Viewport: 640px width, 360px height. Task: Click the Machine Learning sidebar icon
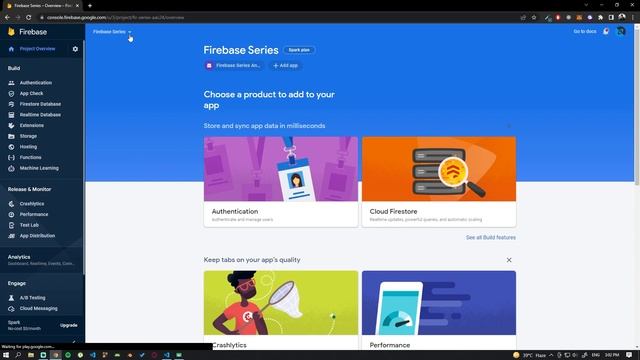[x=11, y=168]
